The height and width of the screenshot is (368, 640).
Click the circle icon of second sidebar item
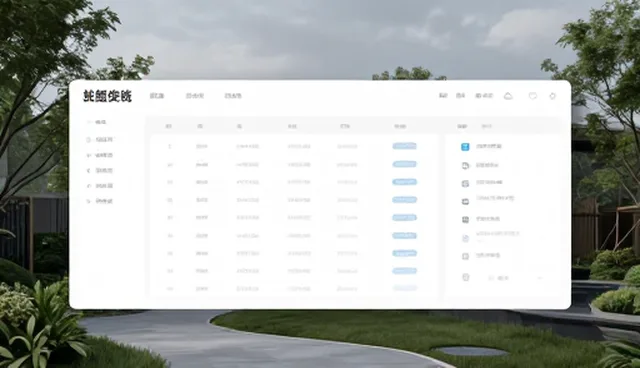(x=88, y=140)
